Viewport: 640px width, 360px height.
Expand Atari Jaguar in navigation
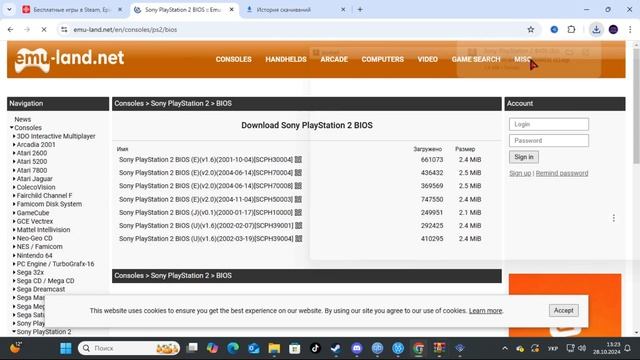tap(14, 179)
